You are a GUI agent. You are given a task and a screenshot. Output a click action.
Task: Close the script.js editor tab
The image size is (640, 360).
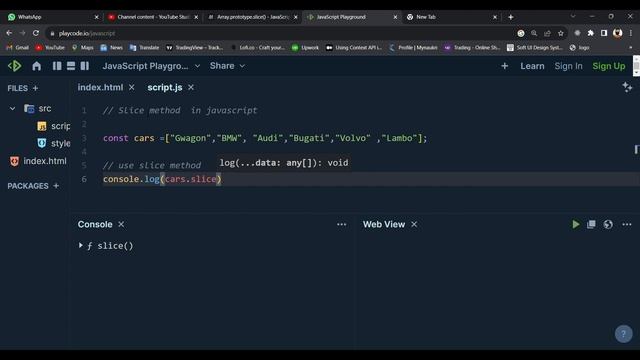click(191, 88)
